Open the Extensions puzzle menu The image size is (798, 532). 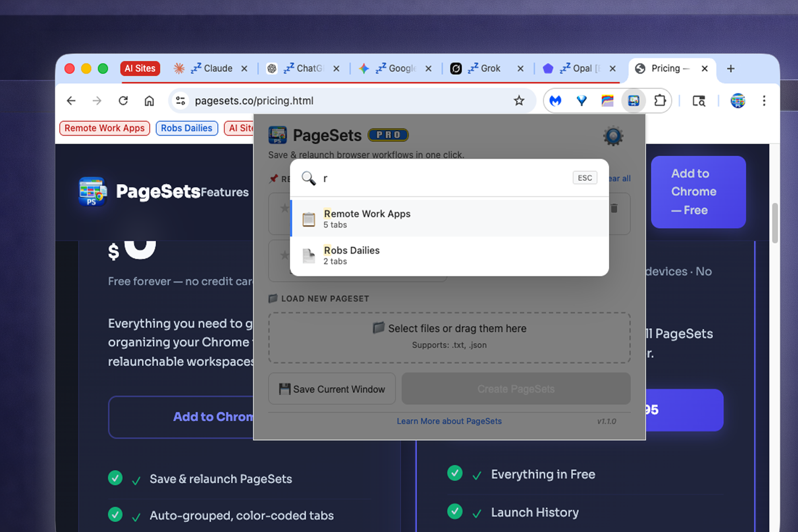click(x=660, y=100)
